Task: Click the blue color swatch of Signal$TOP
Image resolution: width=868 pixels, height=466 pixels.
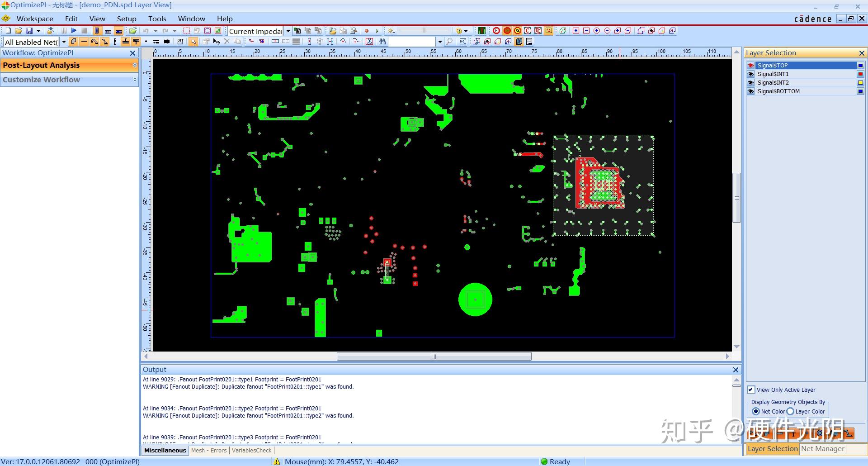Action: 860,66
